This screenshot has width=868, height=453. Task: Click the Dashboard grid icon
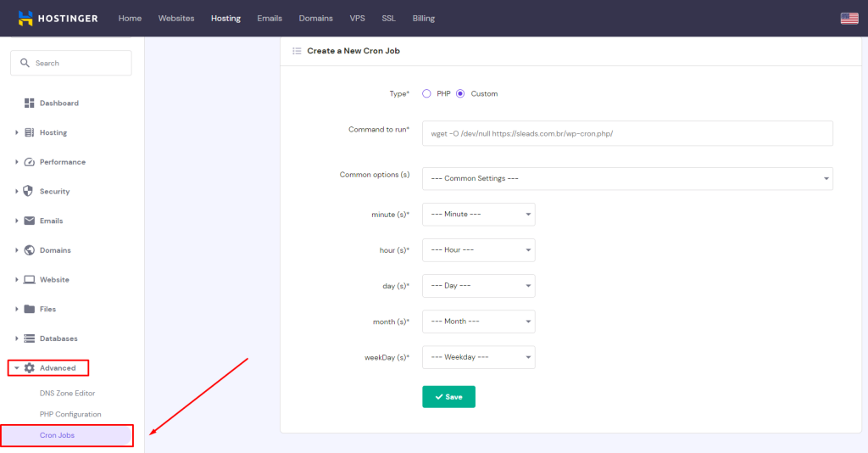[x=29, y=103]
